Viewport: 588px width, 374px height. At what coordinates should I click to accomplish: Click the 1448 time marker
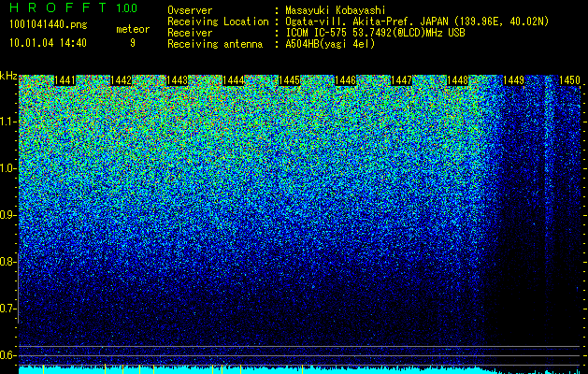coord(457,80)
